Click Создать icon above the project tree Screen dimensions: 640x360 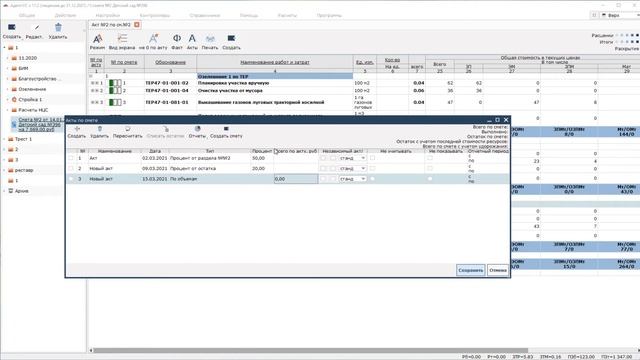point(12,27)
